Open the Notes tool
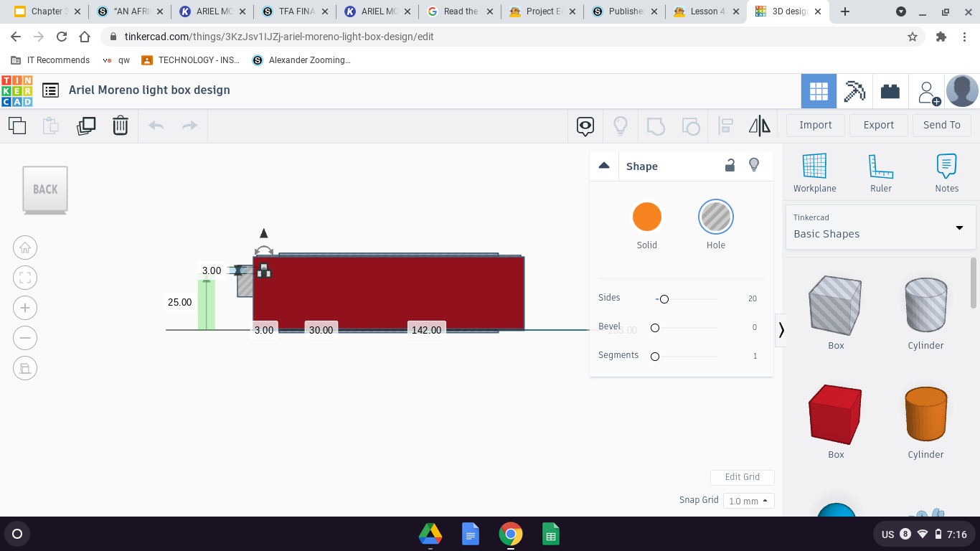 (x=946, y=172)
